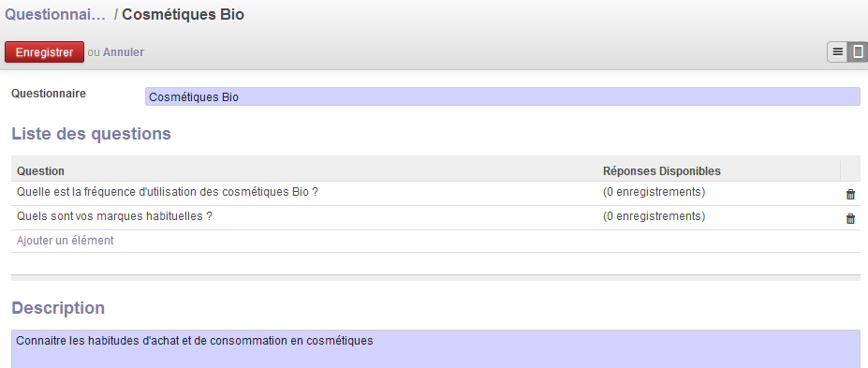Image resolution: width=868 pixels, height=368 pixels.
Task: Go back to Questionnaires breadcrumb
Action: pyautogui.click(x=55, y=15)
